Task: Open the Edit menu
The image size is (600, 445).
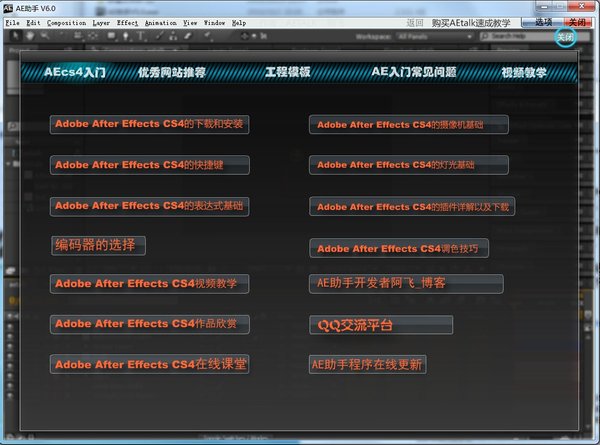Action: 33,23
